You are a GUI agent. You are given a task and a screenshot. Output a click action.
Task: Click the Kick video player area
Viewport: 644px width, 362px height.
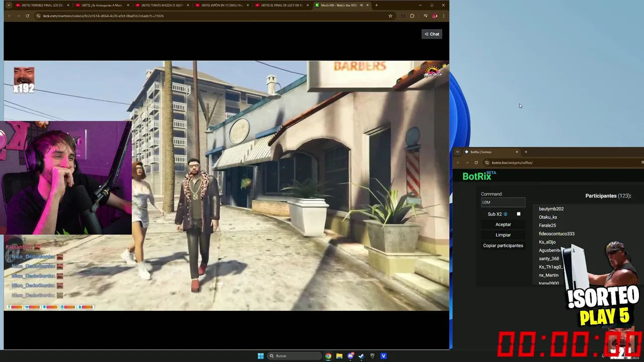[226, 186]
